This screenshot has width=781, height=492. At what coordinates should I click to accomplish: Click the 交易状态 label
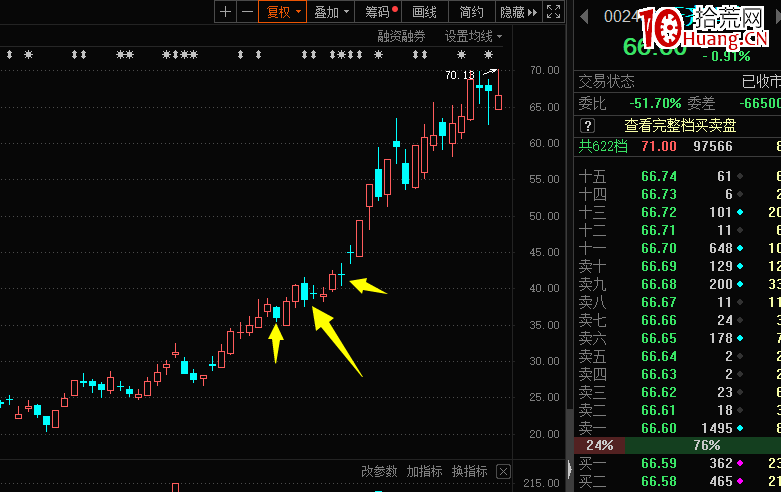point(606,81)
